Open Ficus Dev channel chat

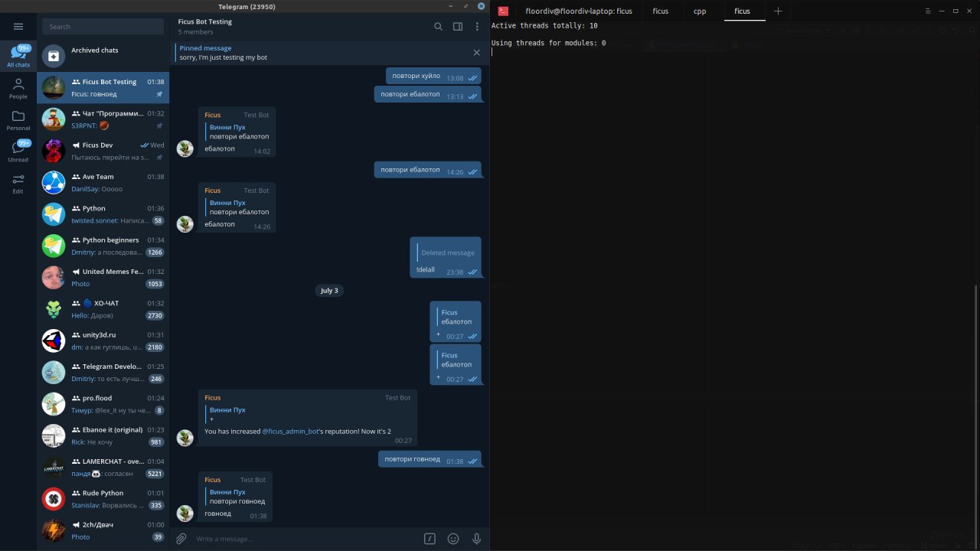tap(103, 151)
